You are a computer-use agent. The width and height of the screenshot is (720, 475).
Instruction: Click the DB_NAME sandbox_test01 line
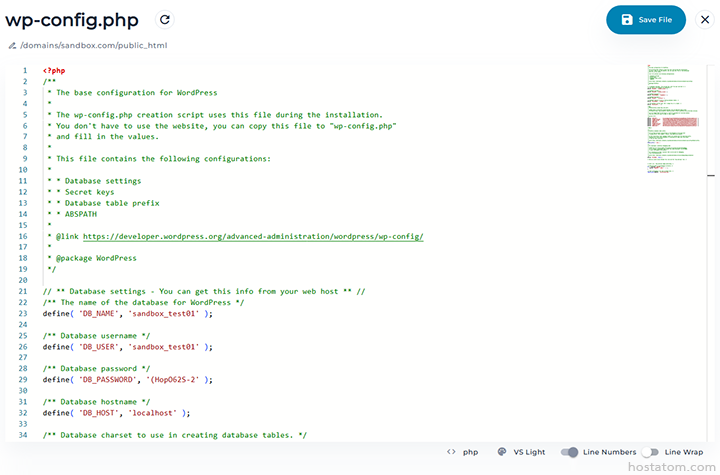coord(128,313)
